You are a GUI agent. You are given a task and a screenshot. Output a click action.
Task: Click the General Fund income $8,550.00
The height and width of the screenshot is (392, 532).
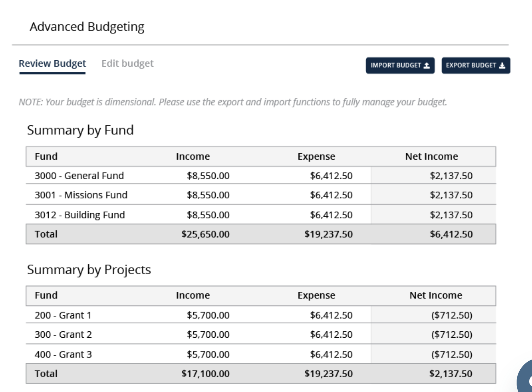coord(208,176)
